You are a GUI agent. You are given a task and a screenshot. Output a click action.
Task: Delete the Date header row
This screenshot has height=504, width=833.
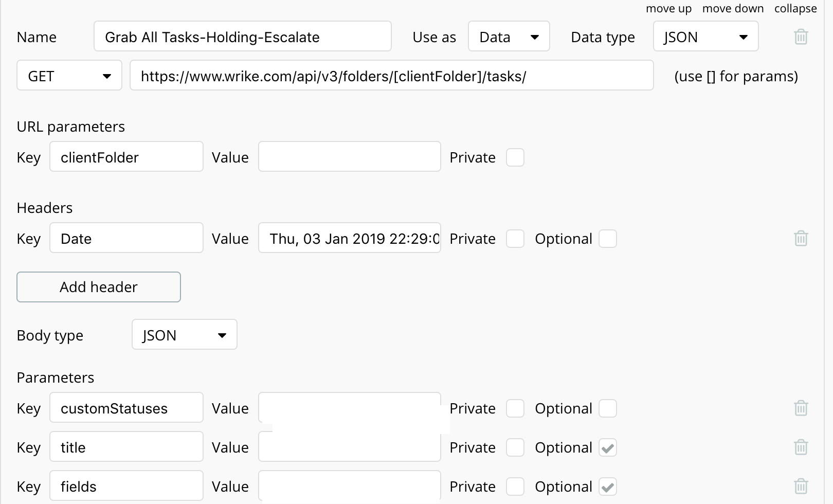801,239
